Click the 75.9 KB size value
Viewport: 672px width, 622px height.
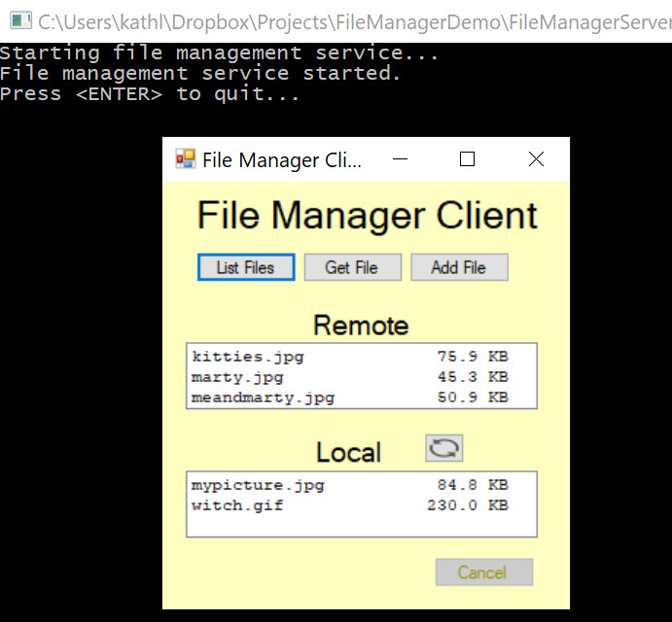[x=473, y=357]
